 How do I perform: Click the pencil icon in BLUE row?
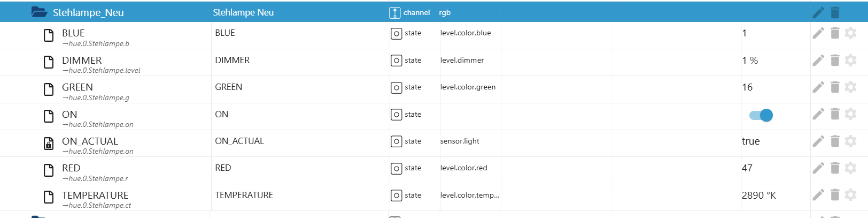pos(818,33)
